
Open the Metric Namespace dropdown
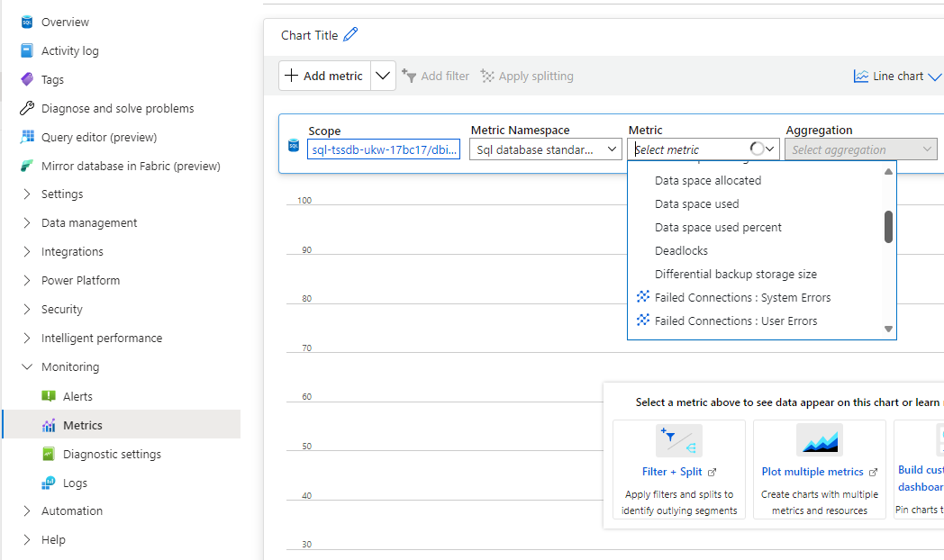click(x=546, y=149)
